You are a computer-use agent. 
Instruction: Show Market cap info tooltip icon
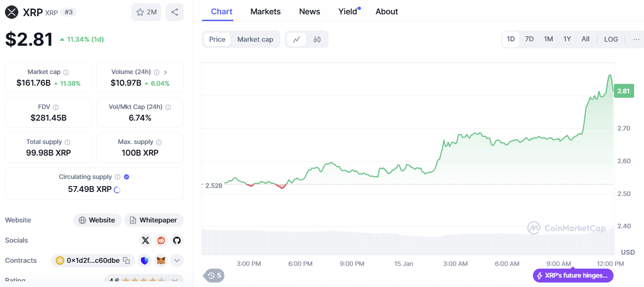[66, 72]
